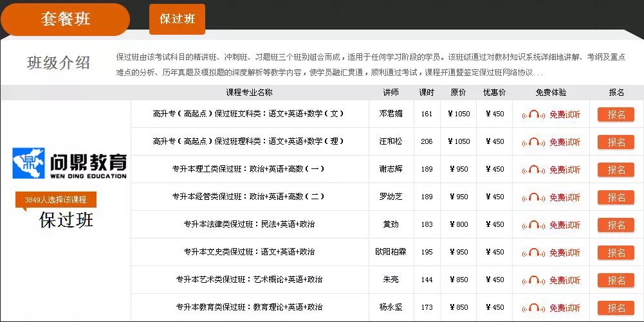The height and width of the screenshot is (322, 644).
Task: Click headphone icon for 邓君媚's course
Action: (x=533, y=114)
